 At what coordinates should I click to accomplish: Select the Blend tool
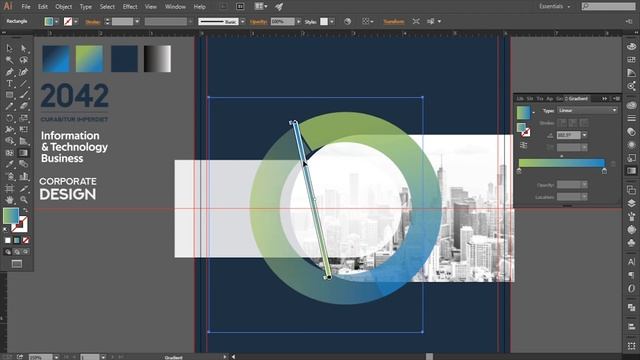point(23,164)
